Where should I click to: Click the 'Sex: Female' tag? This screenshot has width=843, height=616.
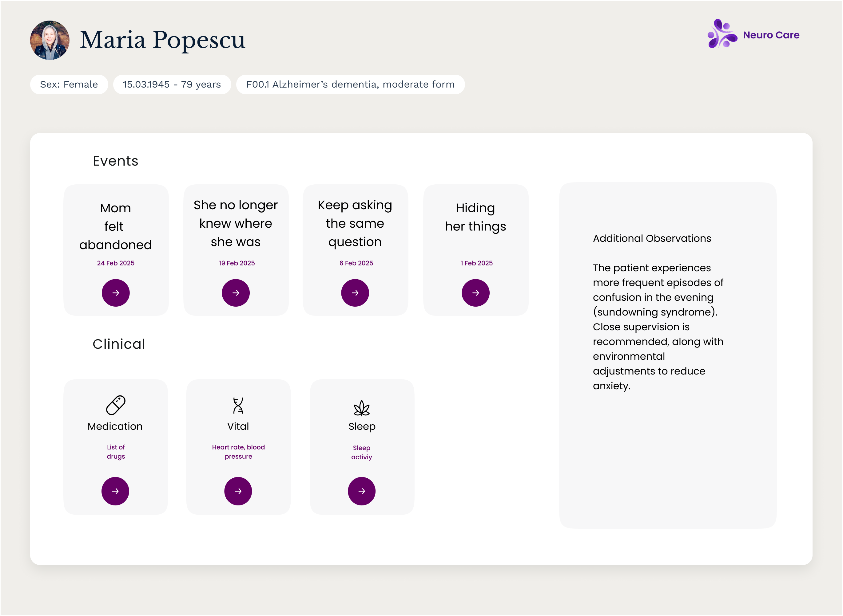(x=69, y=85)
